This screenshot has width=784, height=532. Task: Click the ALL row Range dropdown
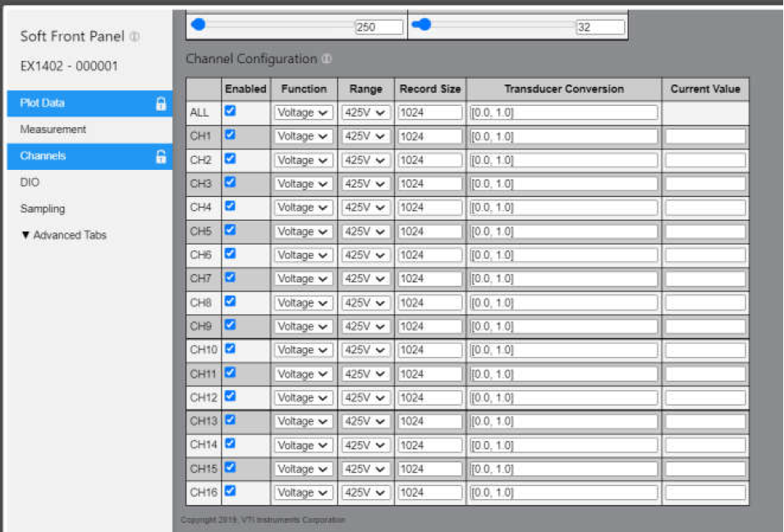click(x=364, y=112)
